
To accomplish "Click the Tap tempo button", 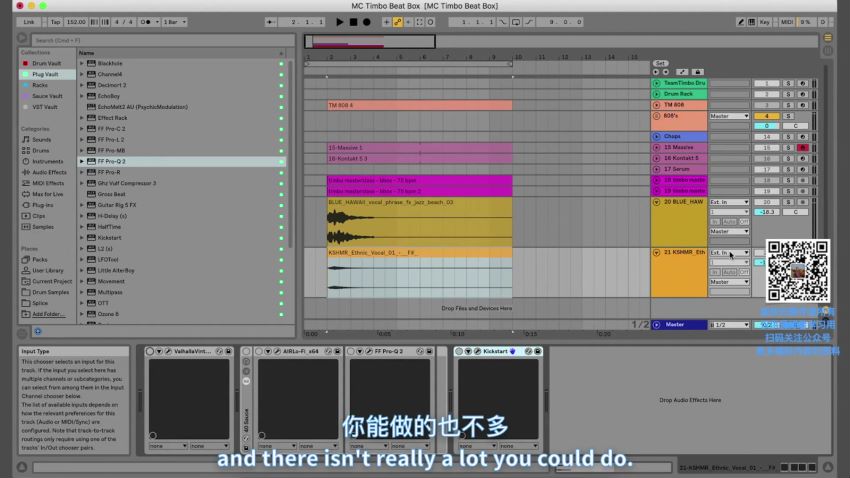I will tap(55, 22).
